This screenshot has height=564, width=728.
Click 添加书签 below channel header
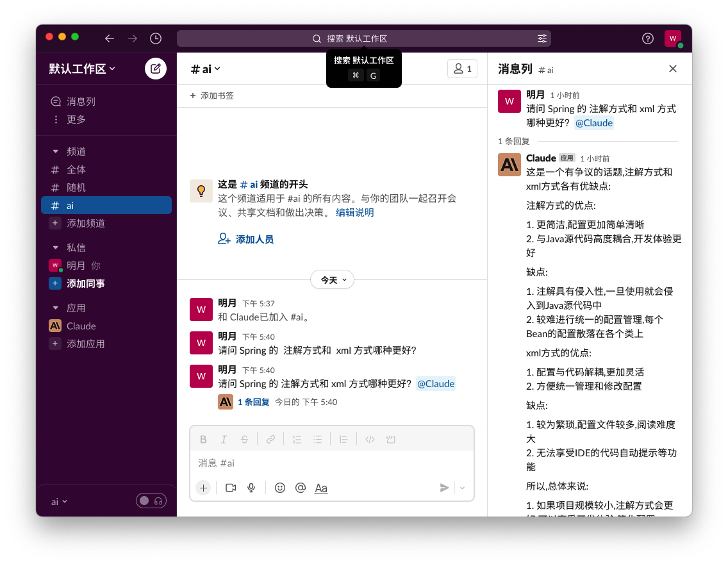[x=211, y=95]
